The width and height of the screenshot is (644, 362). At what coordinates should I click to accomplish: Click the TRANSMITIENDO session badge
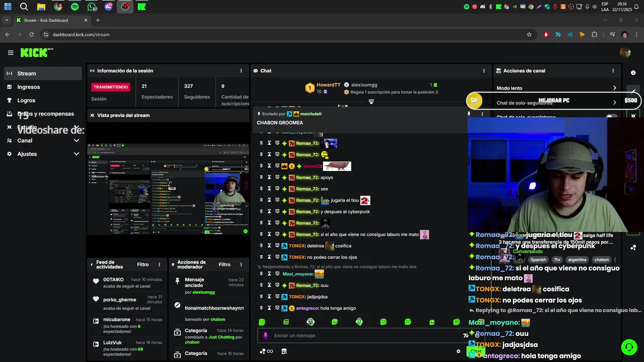(x=111, y=87)
